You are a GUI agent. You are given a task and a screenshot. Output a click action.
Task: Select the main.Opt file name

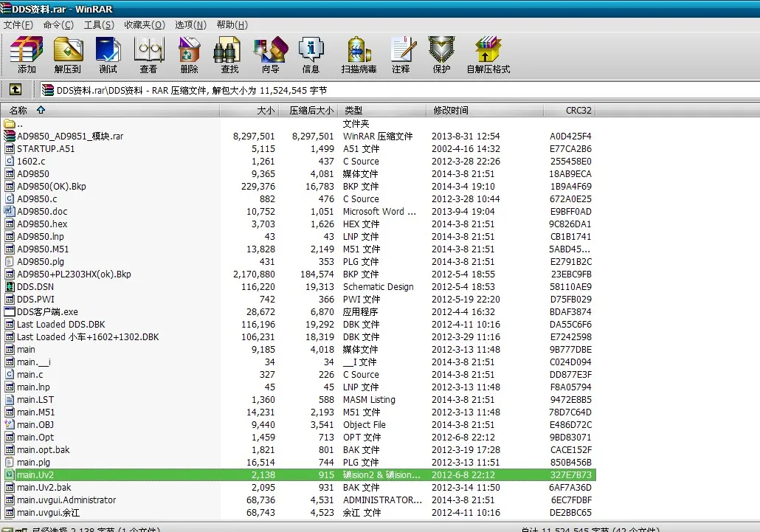(x=35, y=437)
